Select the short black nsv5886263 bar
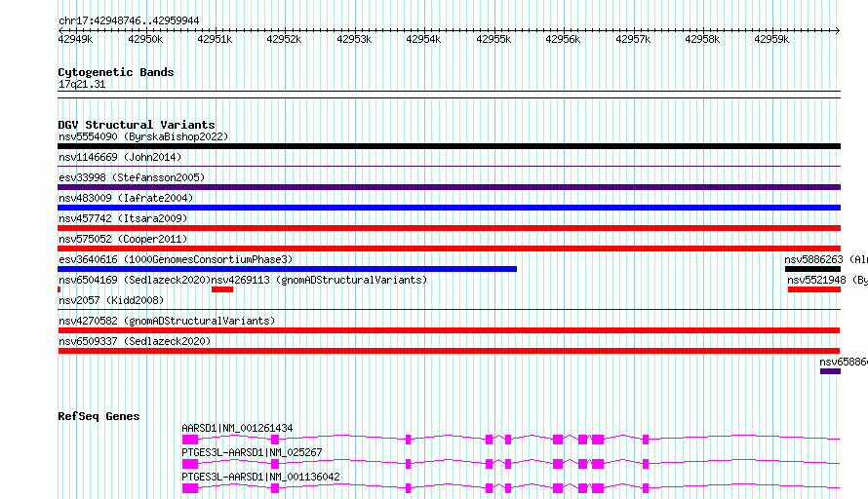 (812, 269)
